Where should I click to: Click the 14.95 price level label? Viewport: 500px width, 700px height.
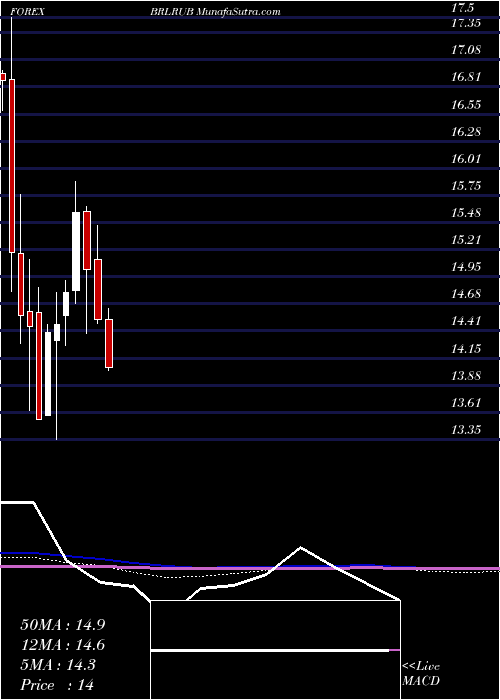pyautogui.click(x=466, y=267)
